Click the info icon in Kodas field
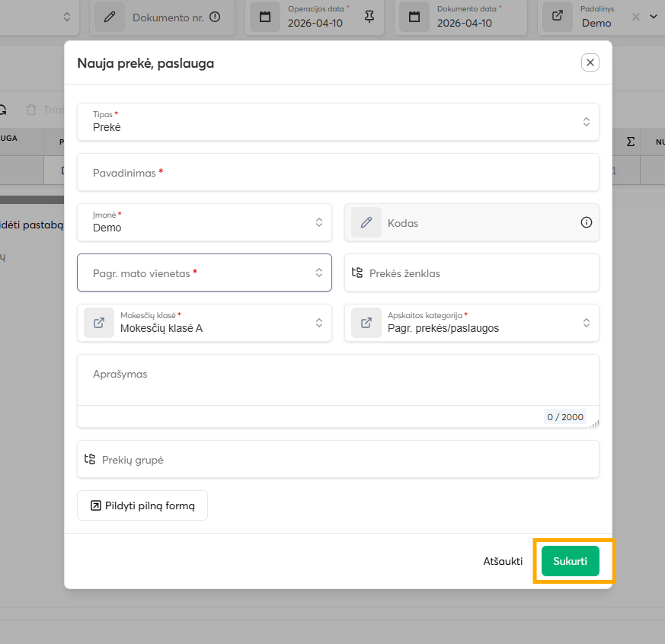 (x=586, y=222)
